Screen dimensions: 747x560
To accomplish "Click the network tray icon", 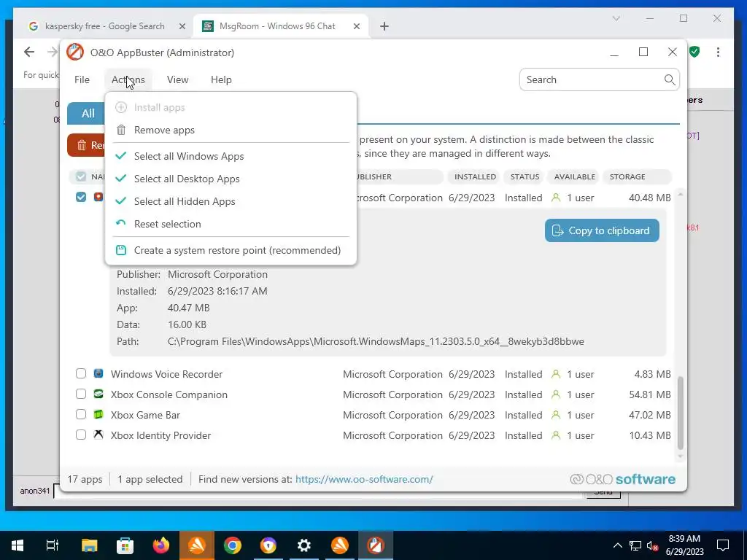I will pos(635,545).
